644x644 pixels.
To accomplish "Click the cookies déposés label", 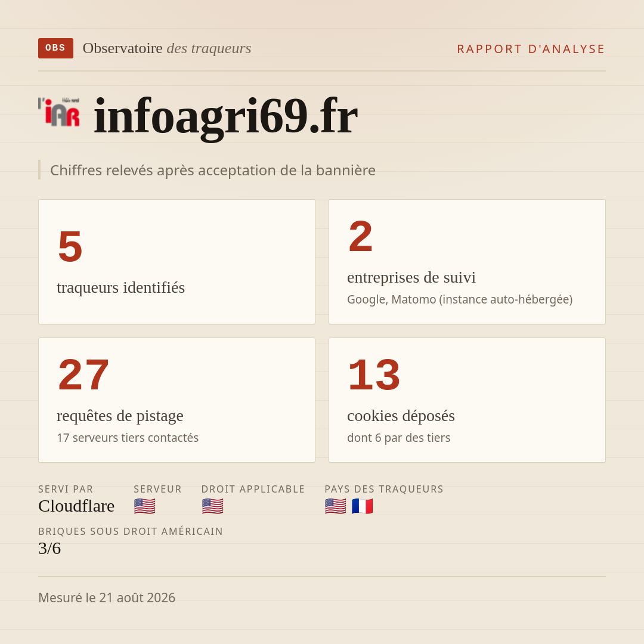I will click(x=401, y=416).
